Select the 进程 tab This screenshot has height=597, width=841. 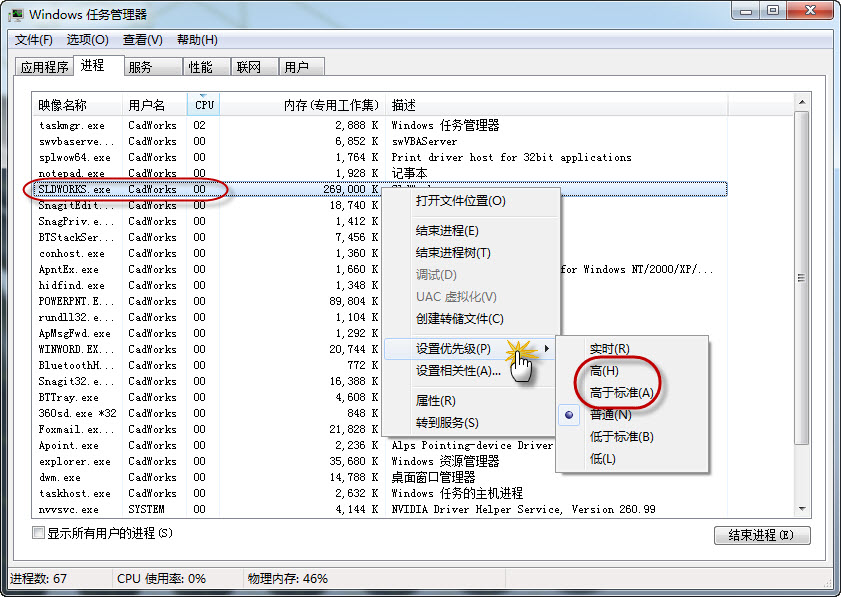(99, 65)
